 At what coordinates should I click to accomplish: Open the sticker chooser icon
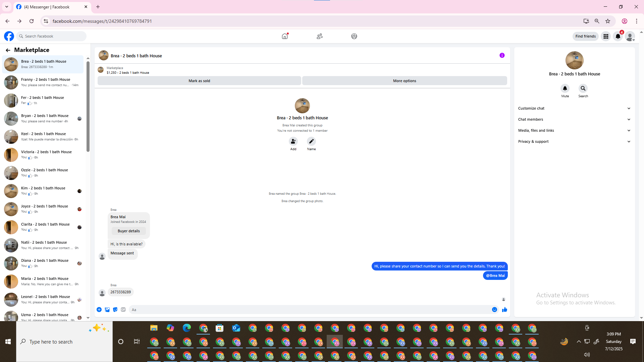point(115,310)
